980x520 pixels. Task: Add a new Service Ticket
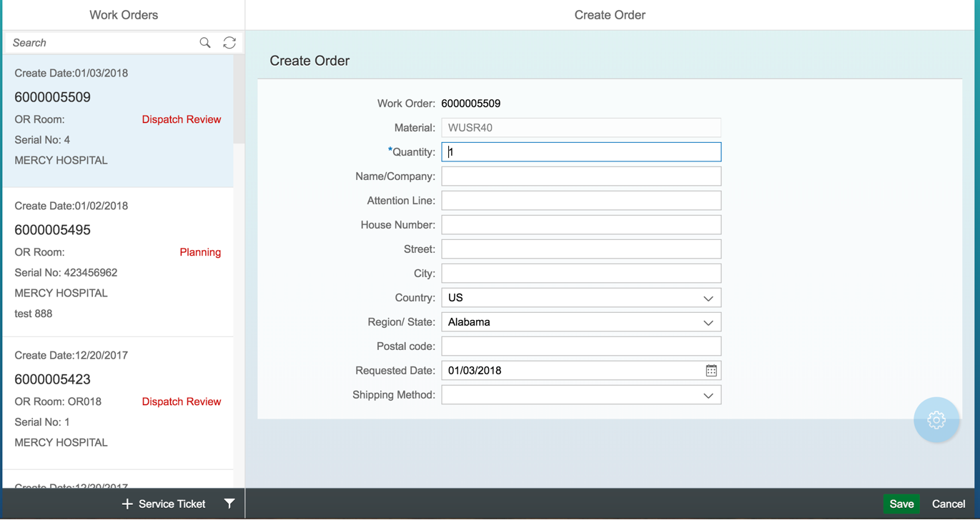tap(164, 504)
